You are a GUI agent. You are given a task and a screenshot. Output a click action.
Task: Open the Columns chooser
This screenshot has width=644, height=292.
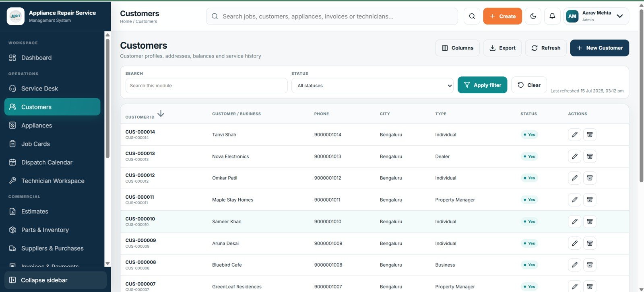457,48
